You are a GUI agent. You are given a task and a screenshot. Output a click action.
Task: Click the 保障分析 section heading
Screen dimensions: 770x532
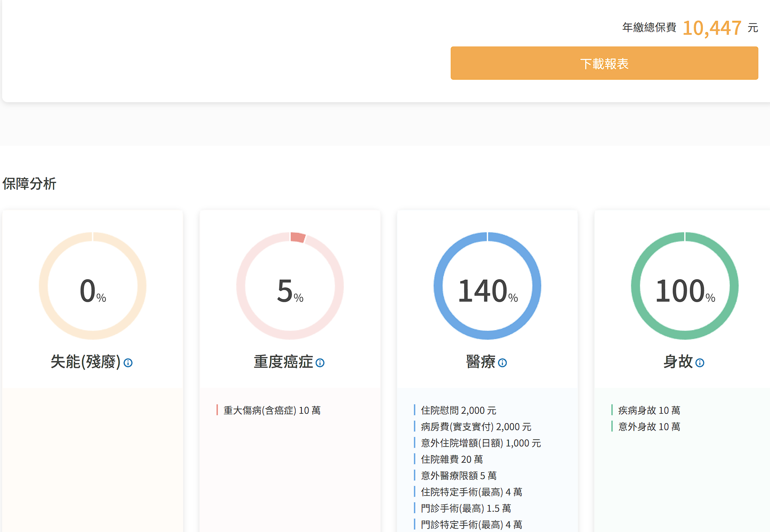(29, 183)
